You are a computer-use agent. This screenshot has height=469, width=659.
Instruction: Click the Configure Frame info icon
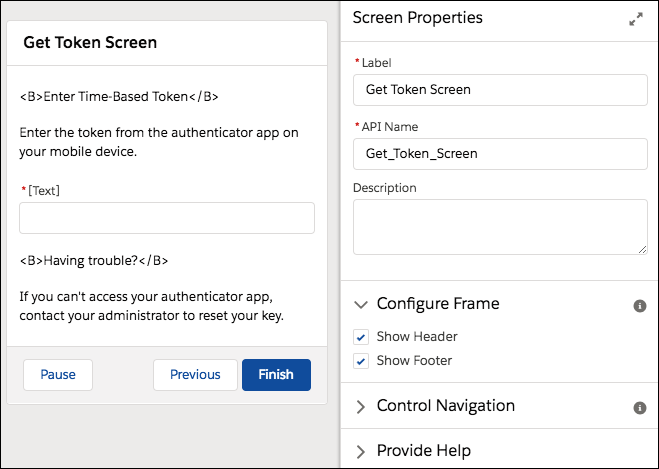(x=640, y=305)
